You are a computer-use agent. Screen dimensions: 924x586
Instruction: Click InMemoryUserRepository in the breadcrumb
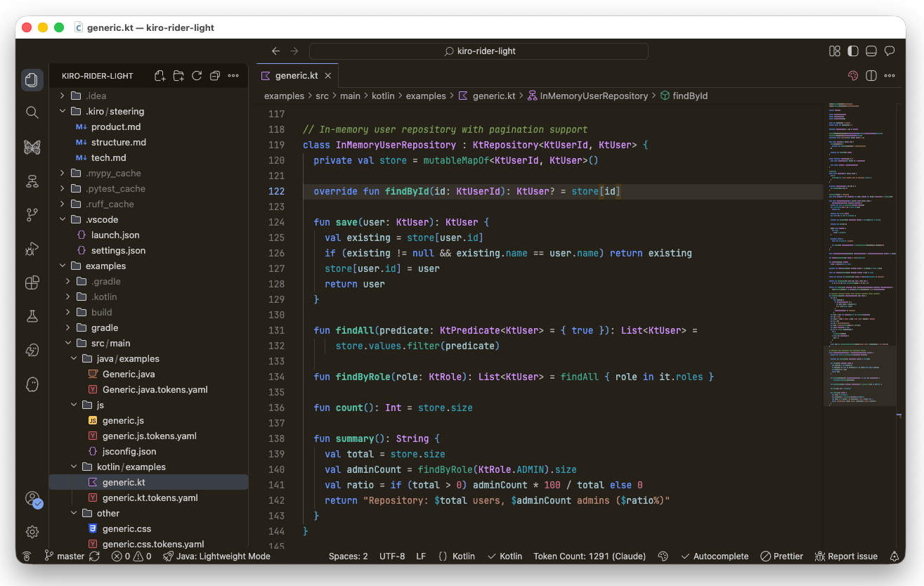pos(587,96)
